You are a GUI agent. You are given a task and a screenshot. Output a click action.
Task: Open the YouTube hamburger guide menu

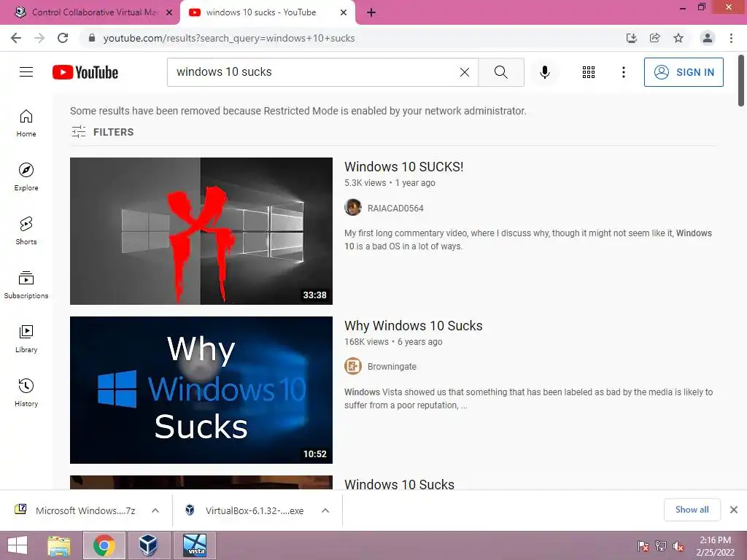tap(26, 72)
